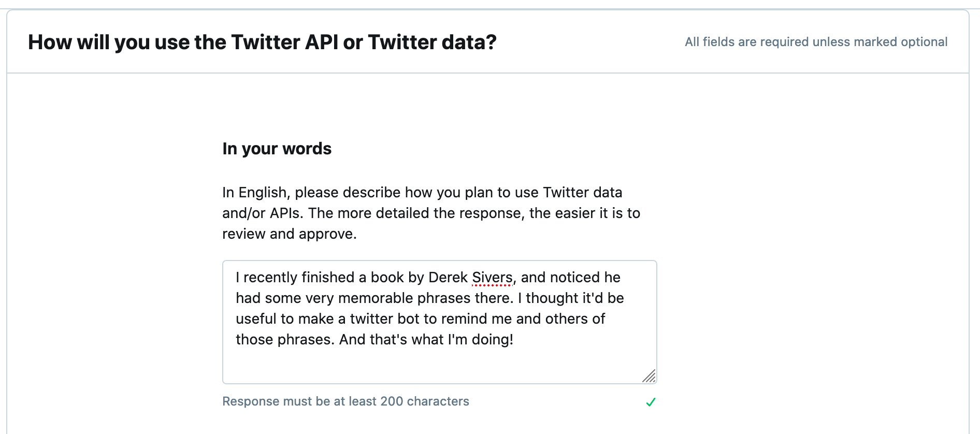
Task: Click the word 'useful' in the textarea
Action: click(256, 319)
